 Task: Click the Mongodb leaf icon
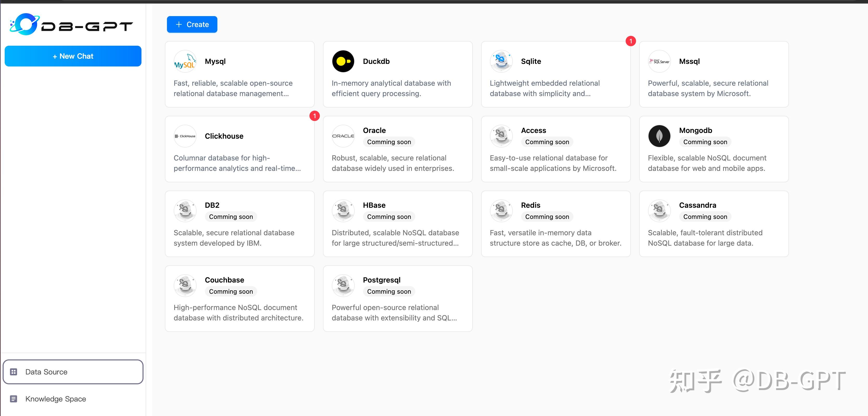click(659, 136)
